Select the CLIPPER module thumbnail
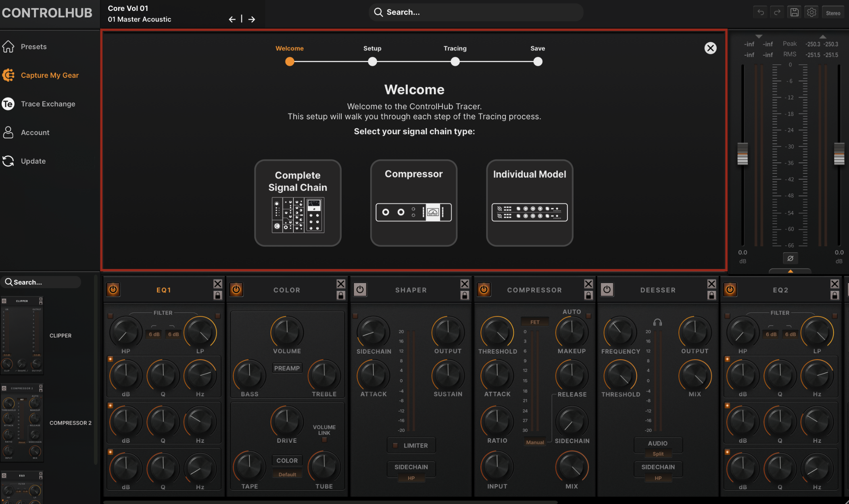Image resolution: width=849 pixels, height=504 pixels. coord(22,335)
